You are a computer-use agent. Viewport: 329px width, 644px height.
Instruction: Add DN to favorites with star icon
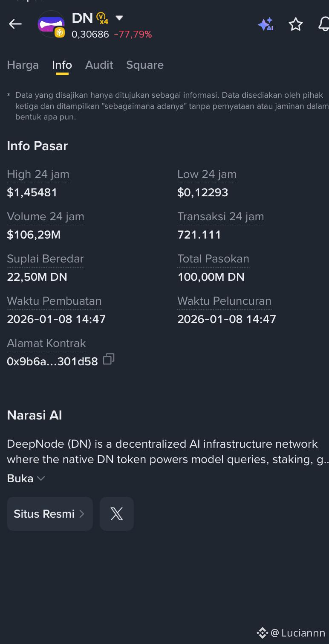tap(295, 24)
